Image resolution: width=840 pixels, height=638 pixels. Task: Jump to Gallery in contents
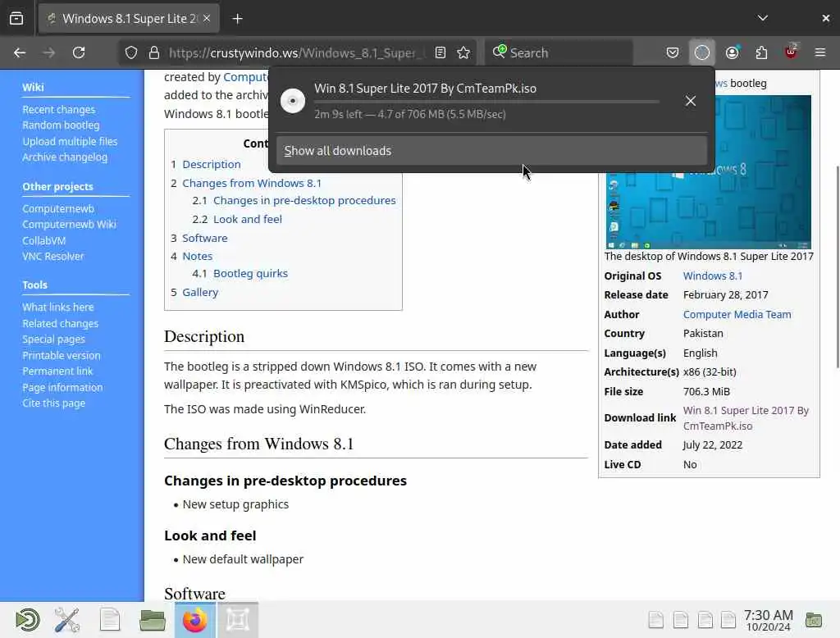[x=200, y=292]
